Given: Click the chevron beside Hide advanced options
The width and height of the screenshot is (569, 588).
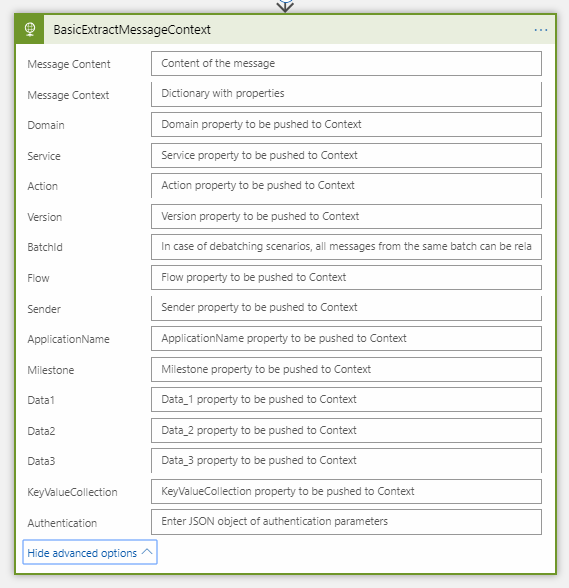Looking at the screenshot, I should 147,552.
